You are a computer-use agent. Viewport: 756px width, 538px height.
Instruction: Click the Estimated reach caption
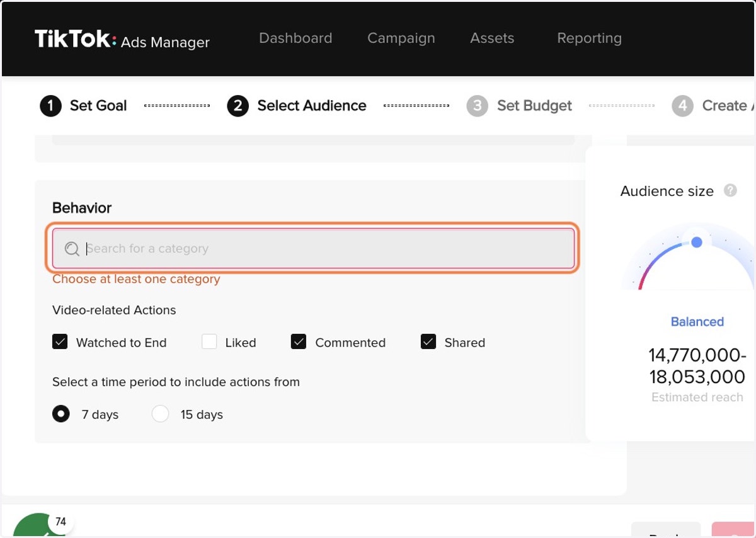coord(697,398)
